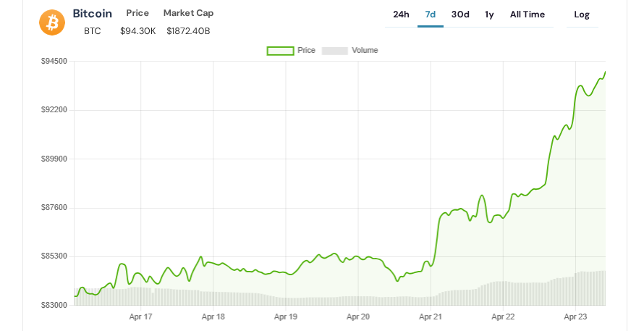Click the $94500 y-axis label
Image resolution: width=644 pixels, height=331 pixels.
(x=54, y=62)
